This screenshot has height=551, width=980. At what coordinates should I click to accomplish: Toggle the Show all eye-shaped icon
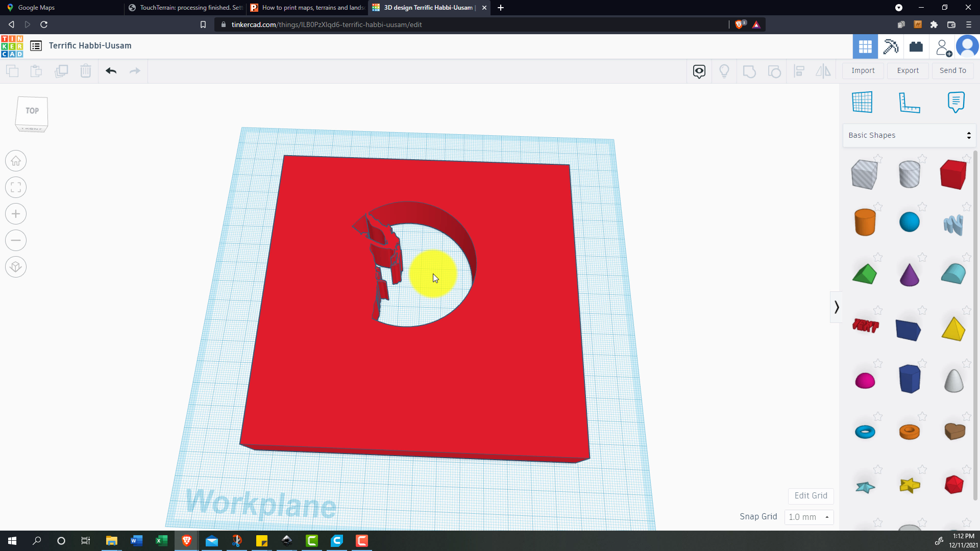699,71
